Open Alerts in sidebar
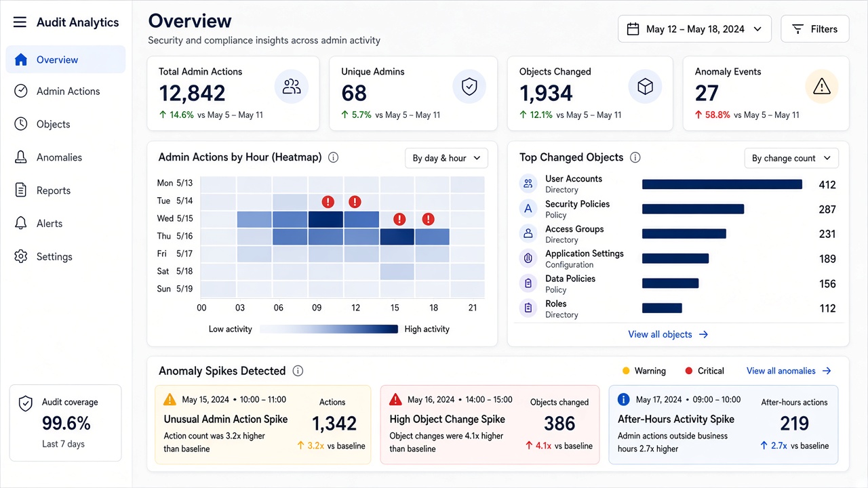The height and width of the screenshot is (488, 868). point(66,223)
